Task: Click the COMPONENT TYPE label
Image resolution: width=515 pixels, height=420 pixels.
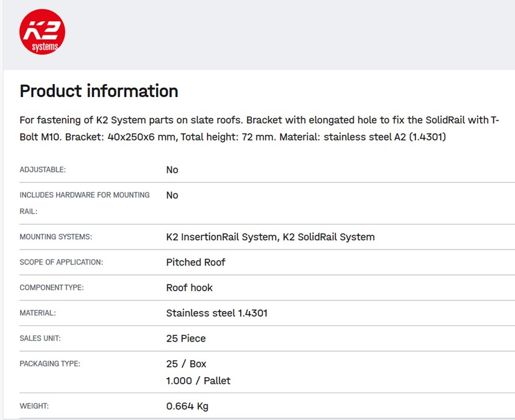Action: point(52,288)
